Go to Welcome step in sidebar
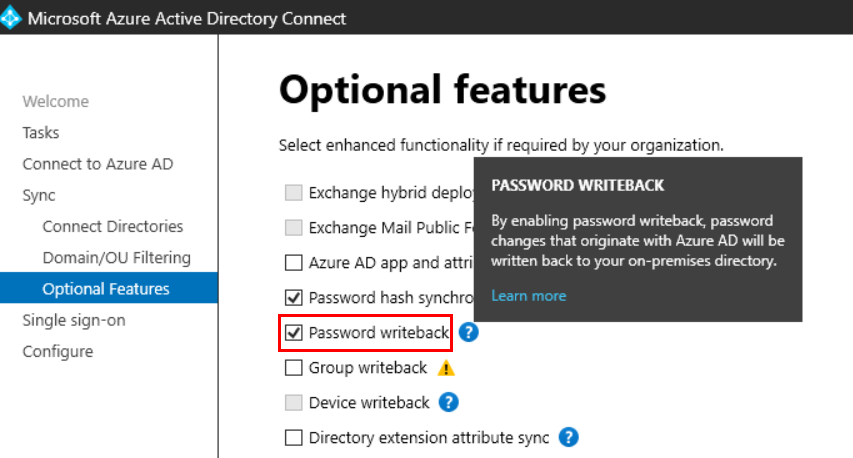 coord(55,101)
